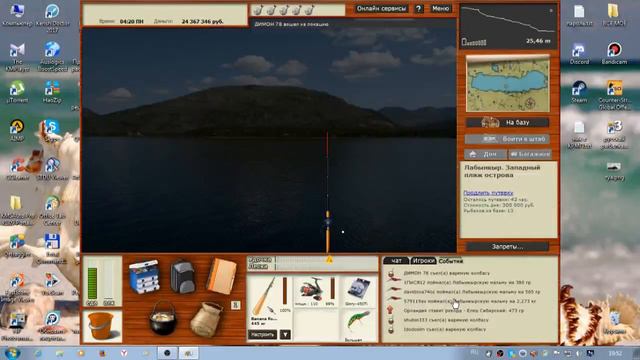Switch to the Чат tab
Image resolution: width=640 pixels, height=360 pixels.
coord(396,260)
